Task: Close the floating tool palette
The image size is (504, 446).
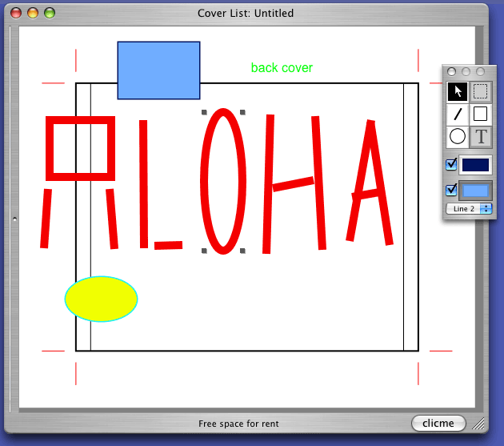Action: tap(451, 72)
